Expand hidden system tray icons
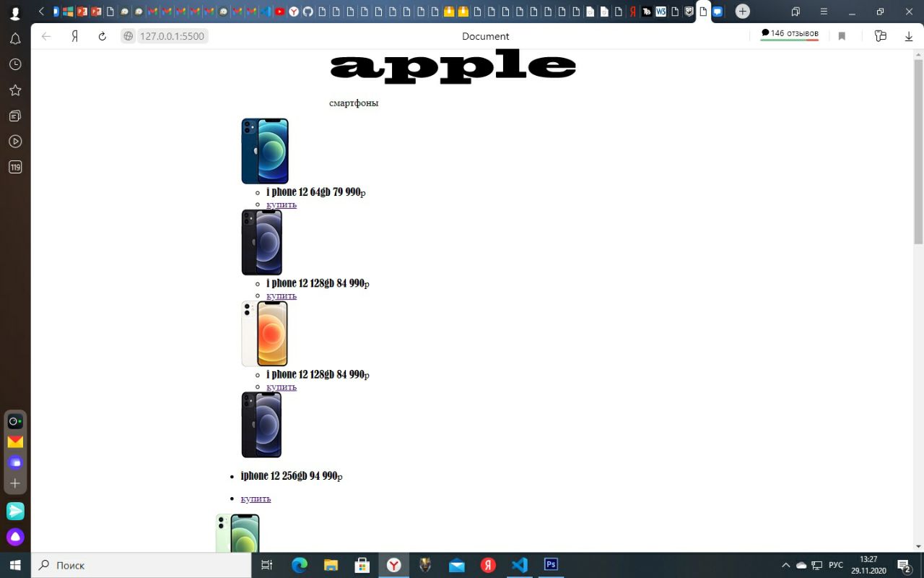This screenshot has width=924, height=578. [785, 565]
